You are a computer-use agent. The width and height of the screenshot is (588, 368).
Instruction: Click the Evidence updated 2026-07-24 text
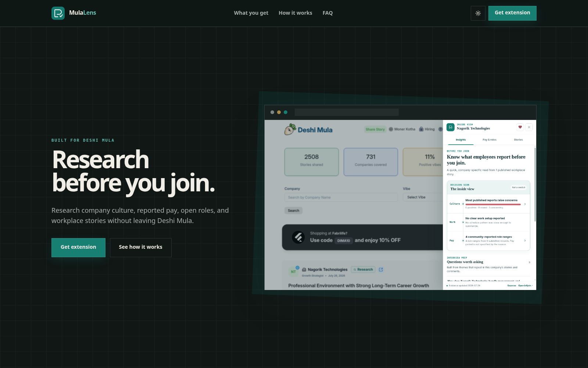pyautogui.click(x=465, y=286)
